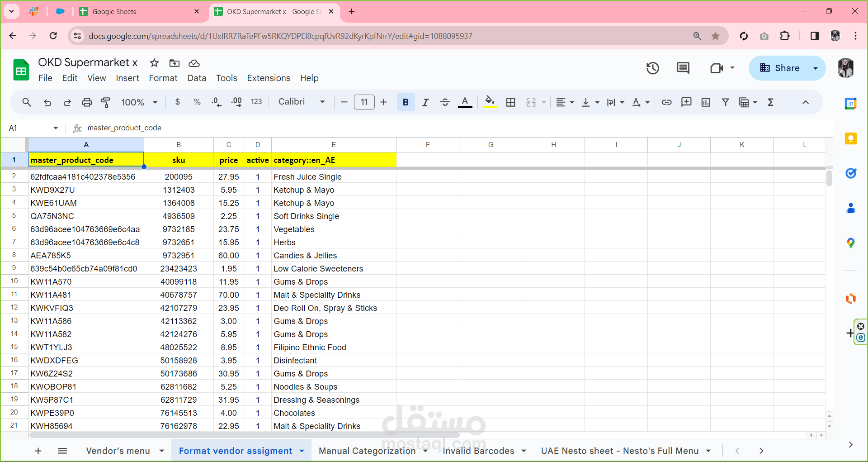Add a new sheet with plus button
The width and height of the screenshot is (868, 462).
(38, 451)
